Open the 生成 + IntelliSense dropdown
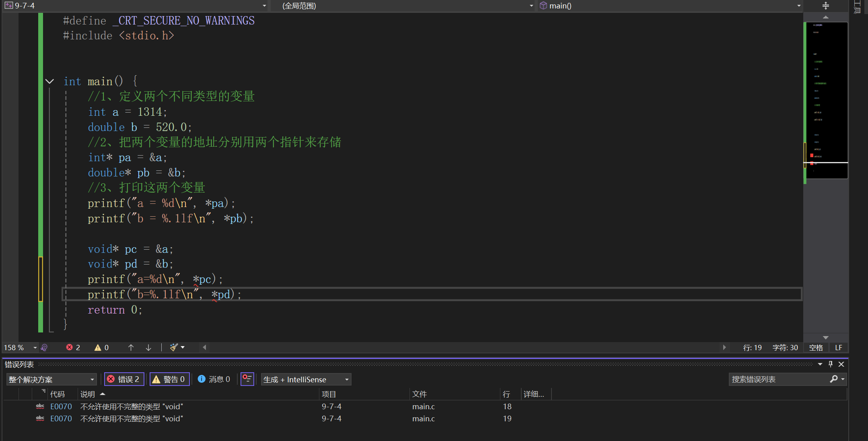The width and height of the screenshot is (868, 441). point(306,379)
